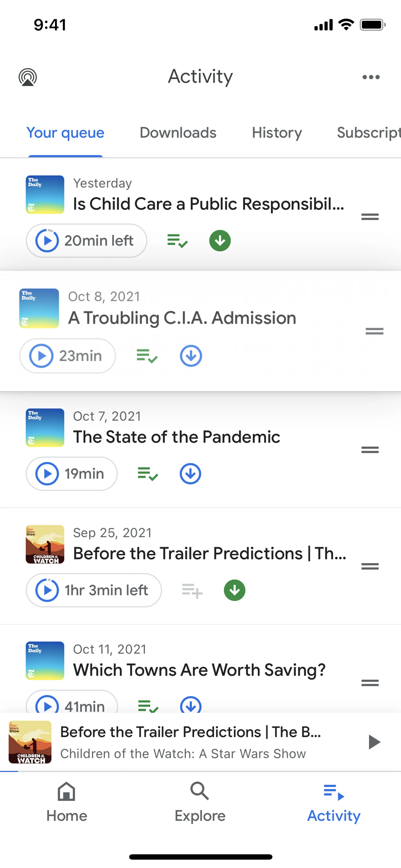Viewport: 401px width, 868px height.
Task: Add Before the Trailer Predictions to queue
Action: coord(192,590)
